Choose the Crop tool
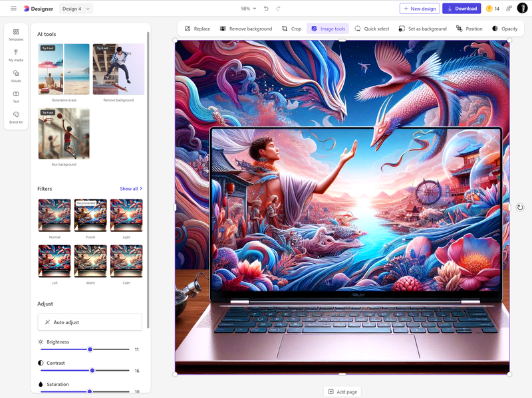This screenshot has width=532, height=398. coord(291,29)
